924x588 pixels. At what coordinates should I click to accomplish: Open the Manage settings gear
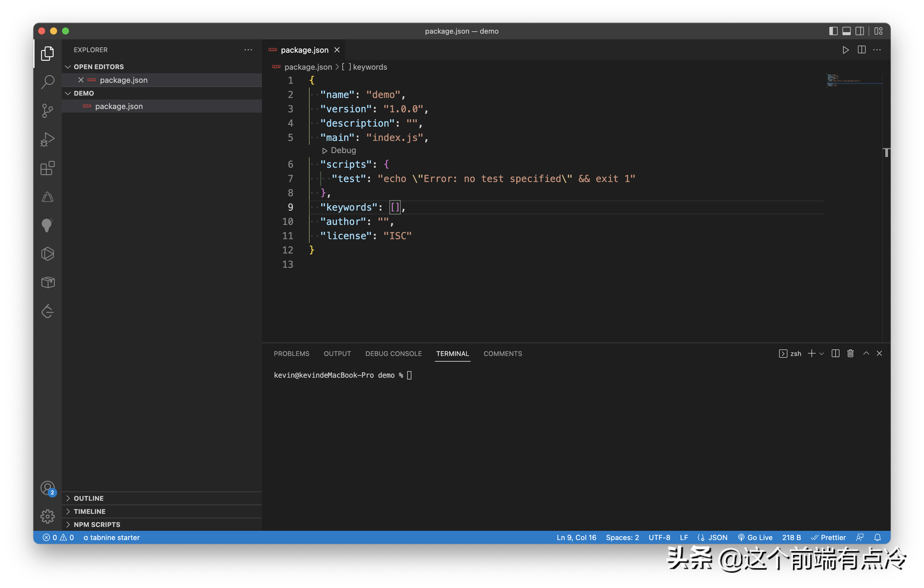coord(48,517)
